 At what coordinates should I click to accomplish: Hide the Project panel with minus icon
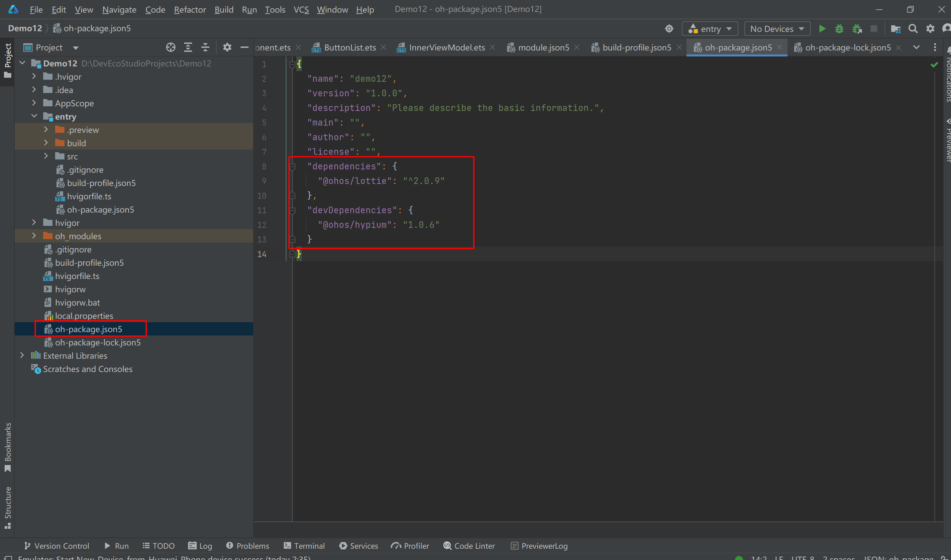[x=245, y=47]
